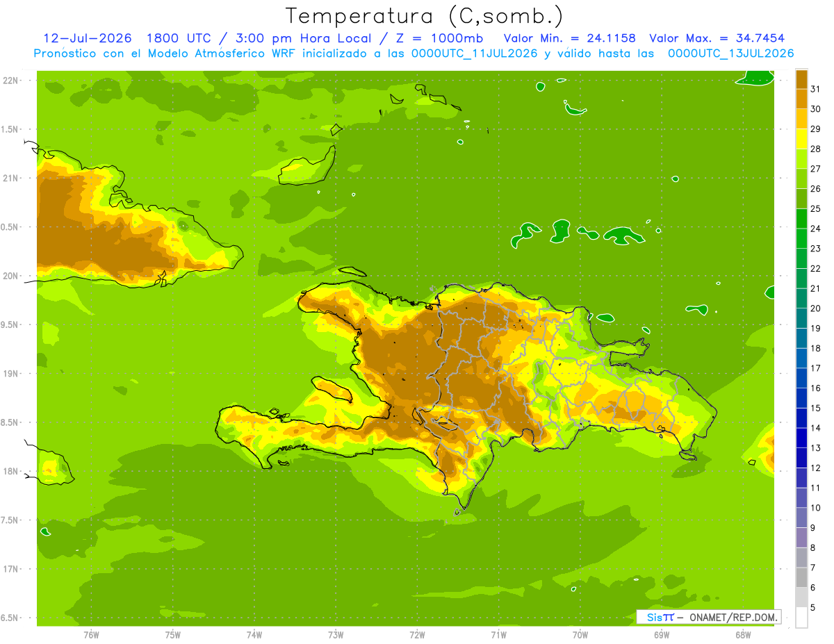834x644 pixels.
Task: Click the 76W longitude label
Action: pyautogui.click(x=91, y=635)
